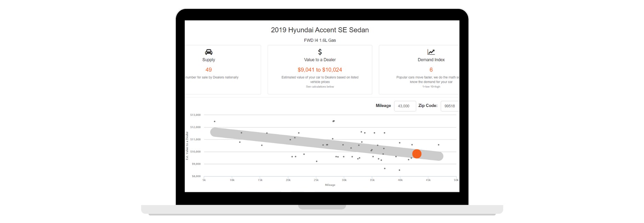This screenshot has height=223, width=644.
Task: Click the 50k x-axis tick label
Action: click(x=456, y=180)
